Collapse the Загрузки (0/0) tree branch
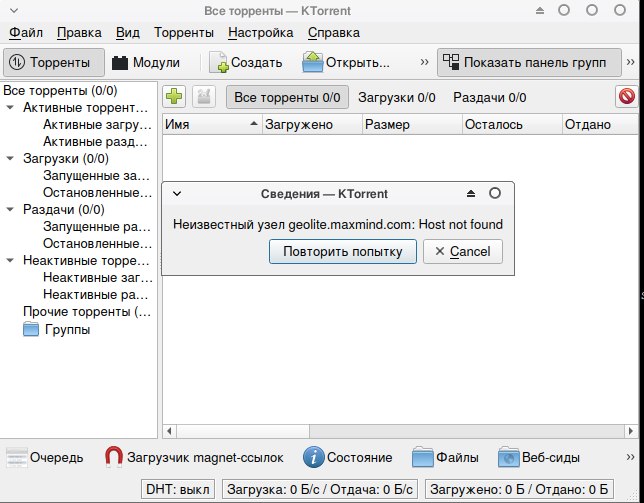The width and height of the screenshot is (644, 503). pyautogui.click(x=10, y=158)
